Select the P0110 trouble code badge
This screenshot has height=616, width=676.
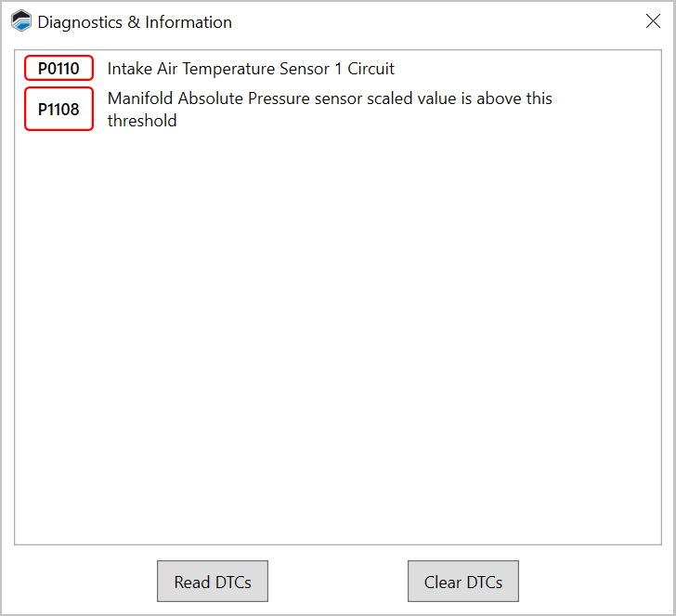[x=58, y=69]
